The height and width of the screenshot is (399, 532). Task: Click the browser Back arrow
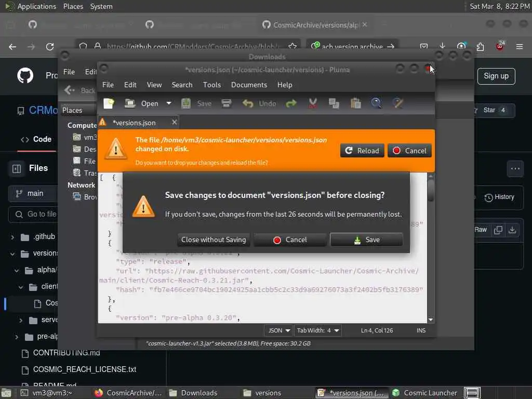[12, 47]
